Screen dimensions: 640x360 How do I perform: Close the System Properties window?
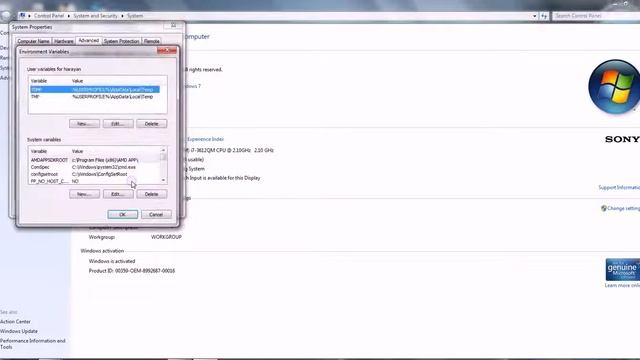pos(173,25)
